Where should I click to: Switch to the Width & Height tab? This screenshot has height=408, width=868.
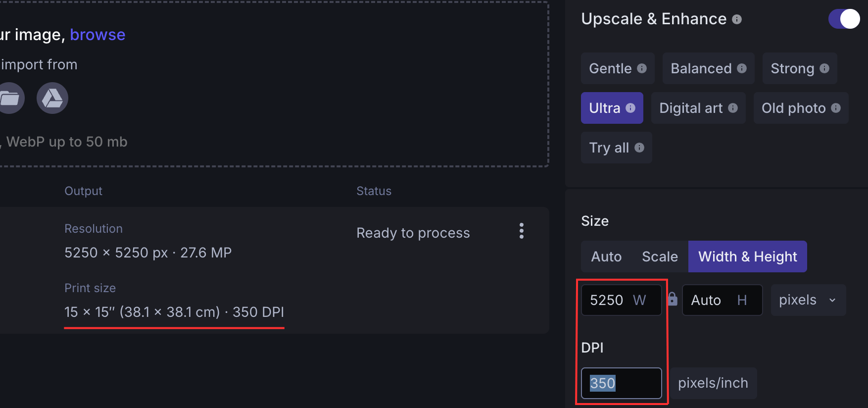click(x=747, y=256)
